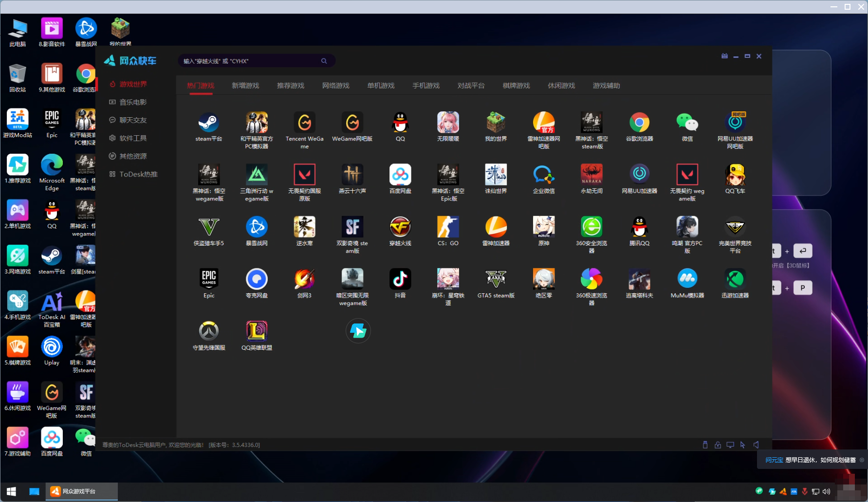Click the floating ToDesk logo icon

[x=358, y=331]
